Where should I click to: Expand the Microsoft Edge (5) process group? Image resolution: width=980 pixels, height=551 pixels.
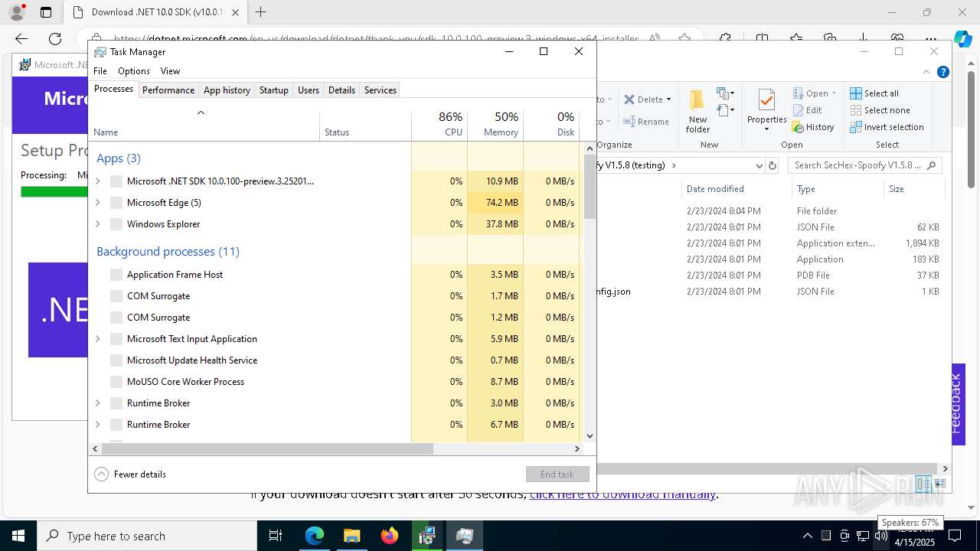click(97, 203)
